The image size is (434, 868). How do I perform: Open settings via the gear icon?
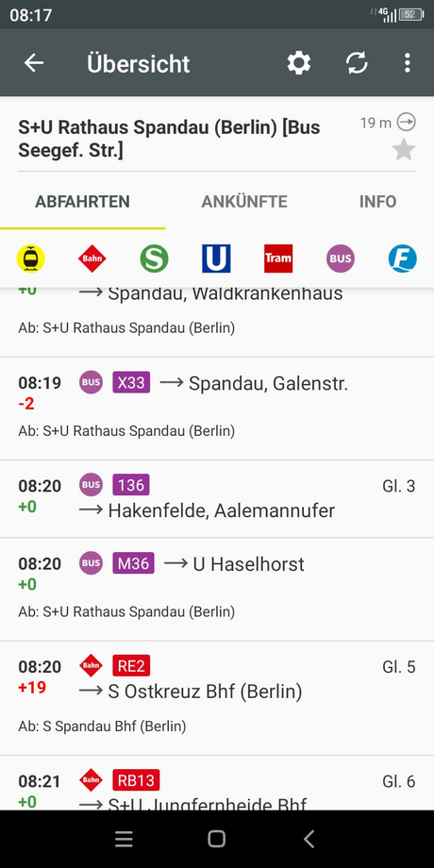tap(299, 63)
